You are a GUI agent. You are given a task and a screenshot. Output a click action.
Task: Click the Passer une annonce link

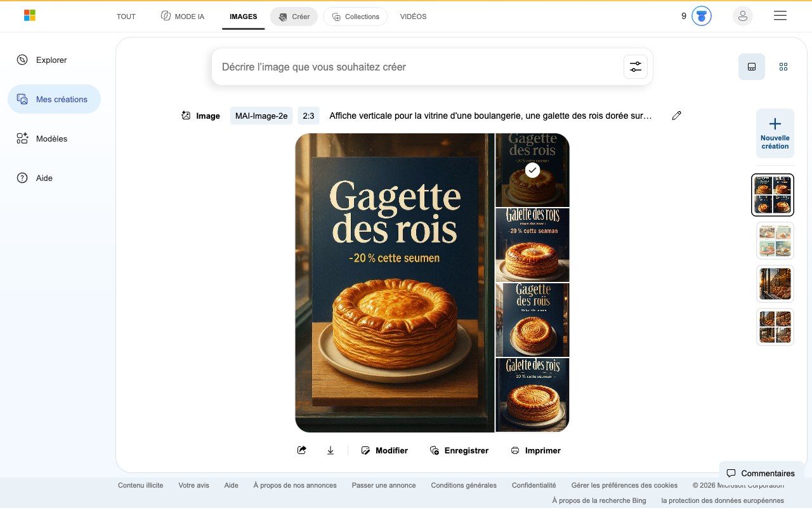pyautogui.click(x=384, y=485)
